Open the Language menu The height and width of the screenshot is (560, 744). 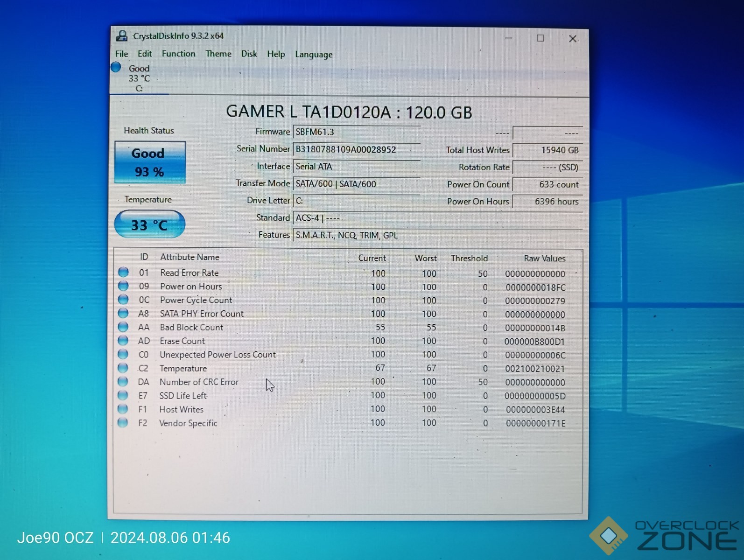[x=314, y=55]
